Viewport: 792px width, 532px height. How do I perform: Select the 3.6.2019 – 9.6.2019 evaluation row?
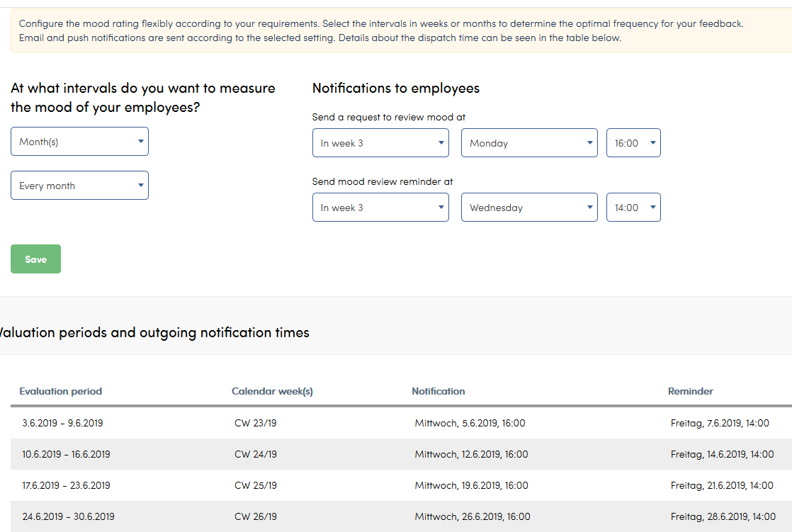(x=401, y=423)
